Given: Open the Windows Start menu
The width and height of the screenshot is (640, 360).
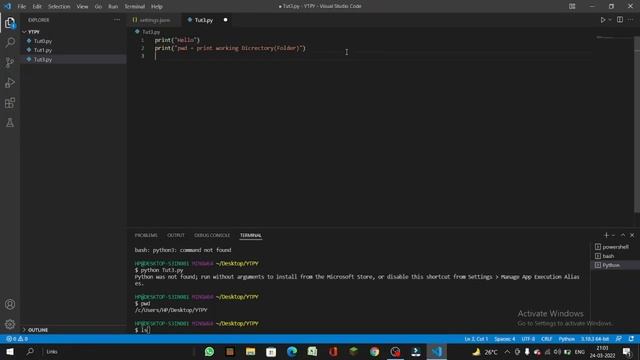Looking at the screenshot, I should 10,352.
